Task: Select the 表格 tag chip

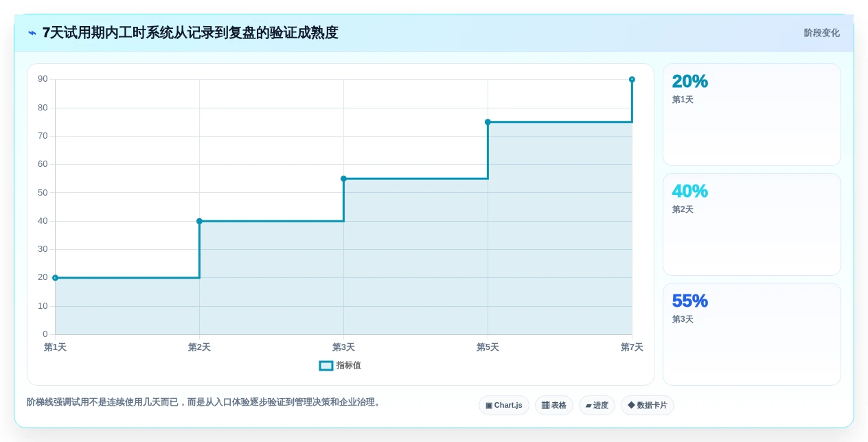Action: coord(554,406)
